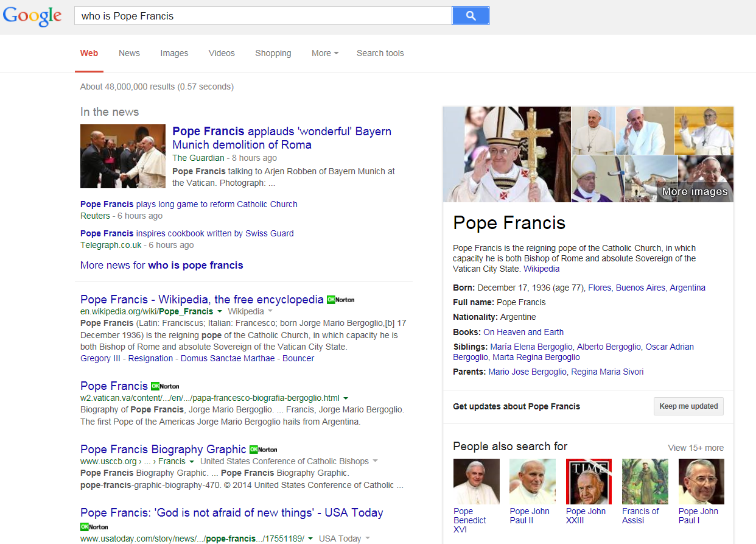Image resolution: width=756 pixels, height=544 pixels.
Task: Click sibling Alberto Bergoglio
Action: [609, 347]
